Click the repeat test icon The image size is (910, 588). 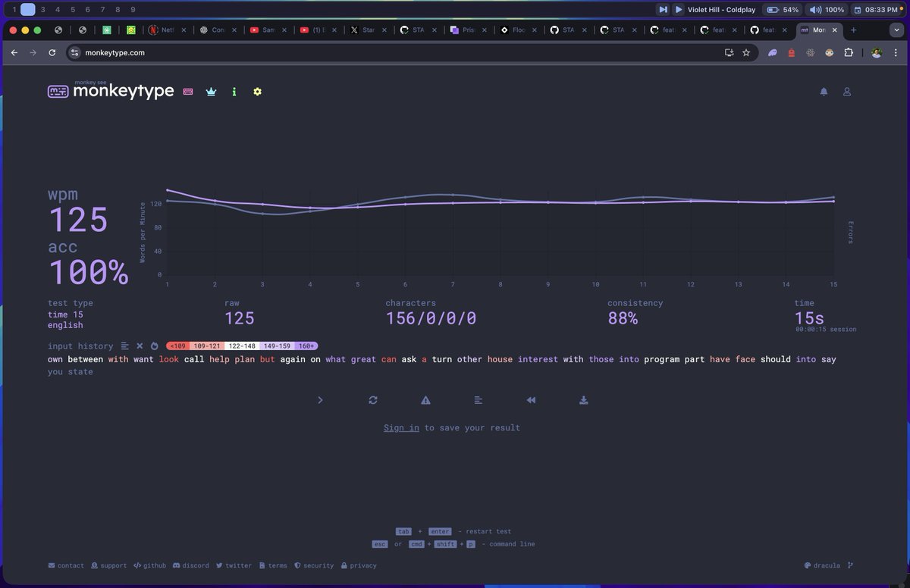(x=373, y=400)
